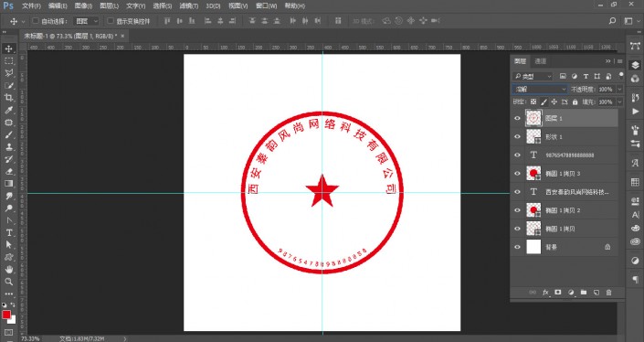
Task: Select the Eyedropper tool
Action: coord(8,110)
